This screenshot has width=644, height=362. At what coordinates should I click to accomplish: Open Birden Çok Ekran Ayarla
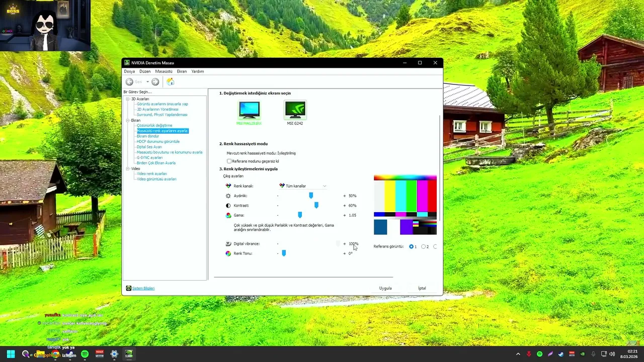point(156,163)
